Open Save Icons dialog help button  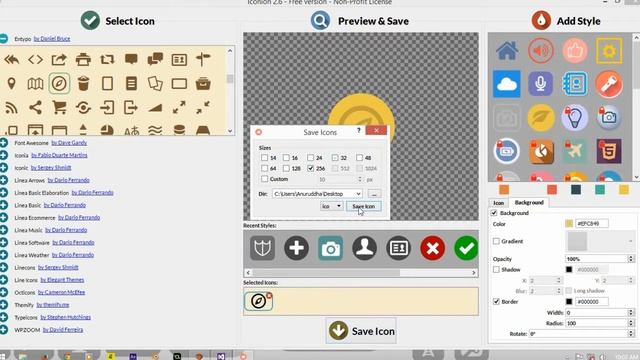click(x=359, y=131)
